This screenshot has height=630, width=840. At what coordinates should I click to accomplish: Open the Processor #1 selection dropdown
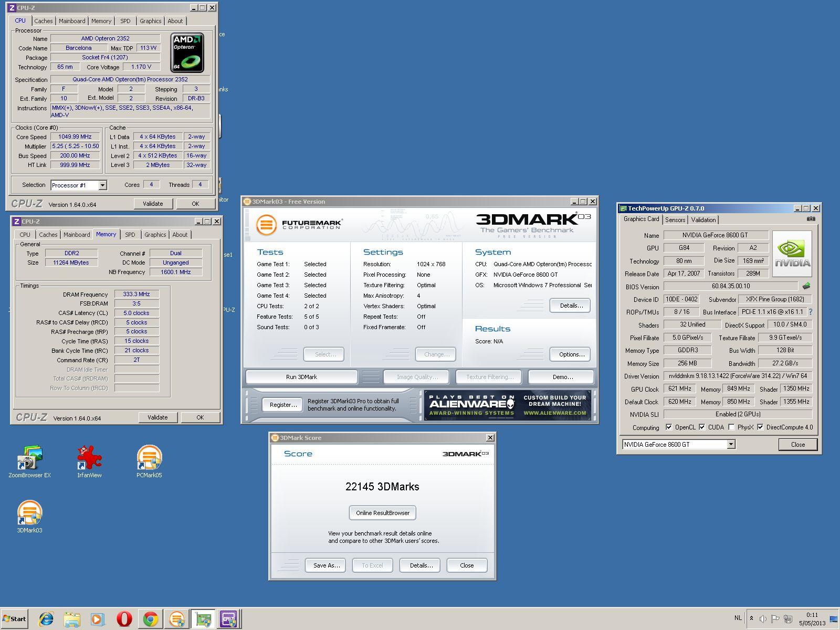tap(102, 185)
